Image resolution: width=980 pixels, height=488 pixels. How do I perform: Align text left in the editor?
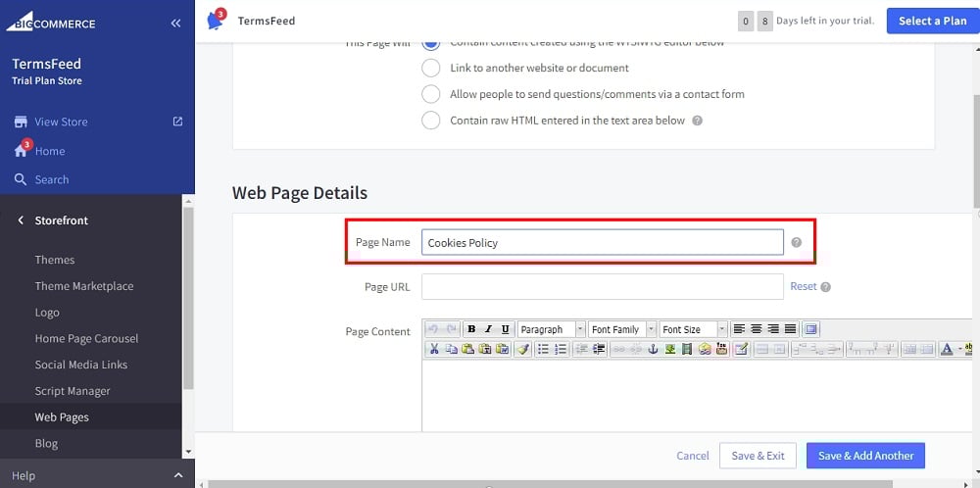tap(739, 329)
